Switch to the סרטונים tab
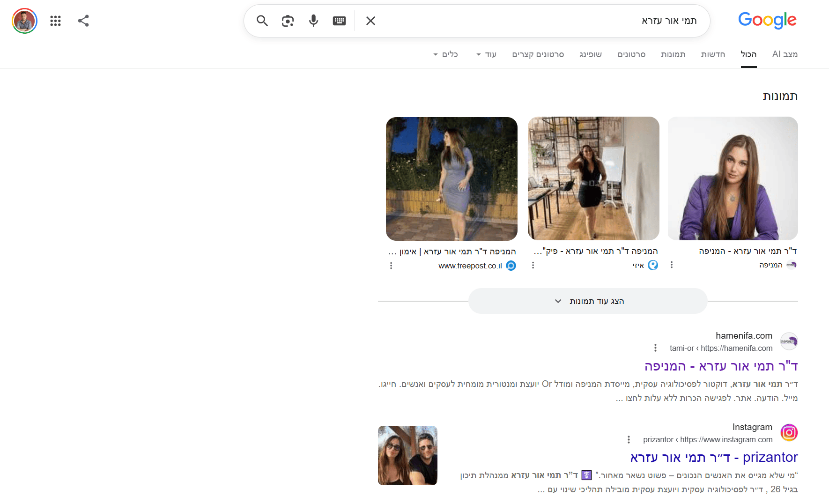The image size is (829, 504). point(631,54)
